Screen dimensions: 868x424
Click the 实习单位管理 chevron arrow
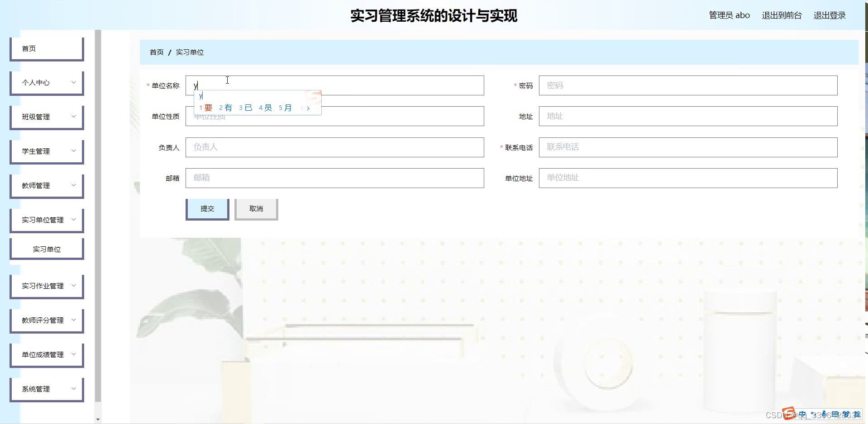point(74,220)
